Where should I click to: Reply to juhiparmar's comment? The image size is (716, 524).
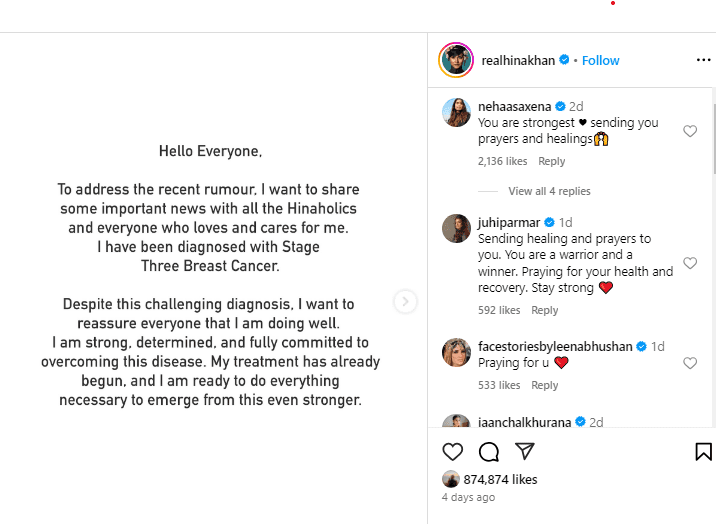click(x=545, y=310)
